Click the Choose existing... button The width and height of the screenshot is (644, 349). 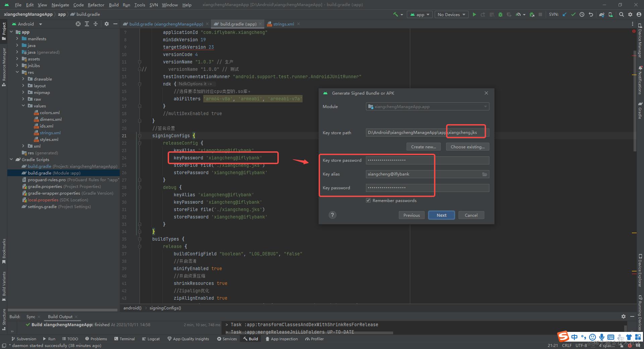467,147
